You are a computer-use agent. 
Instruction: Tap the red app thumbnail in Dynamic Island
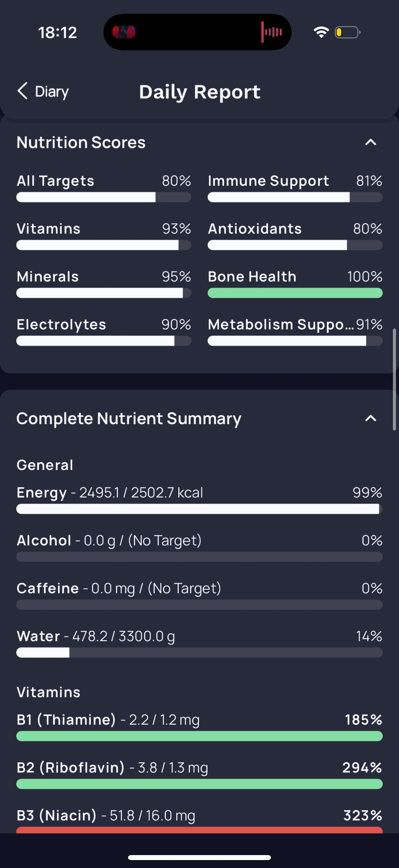pyautogui.click(x=124, y=32)
